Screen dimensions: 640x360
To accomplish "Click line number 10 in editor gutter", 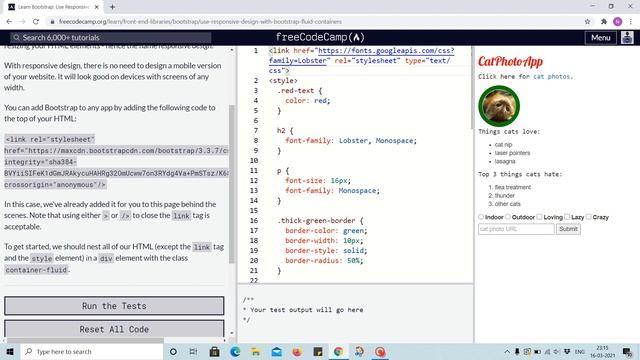I will point(254,160).
